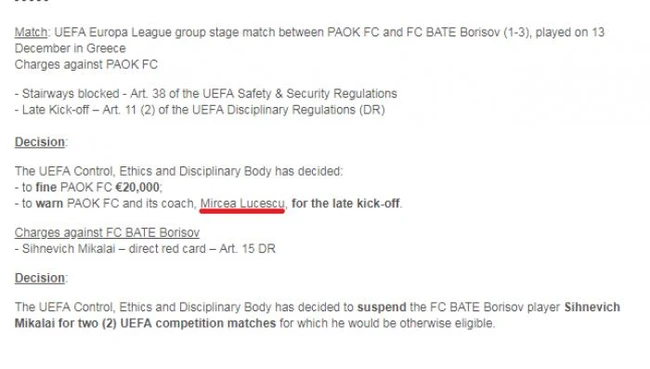Click the underlined 'Match' heading
The image size is (650, 369).
(31, 32)
